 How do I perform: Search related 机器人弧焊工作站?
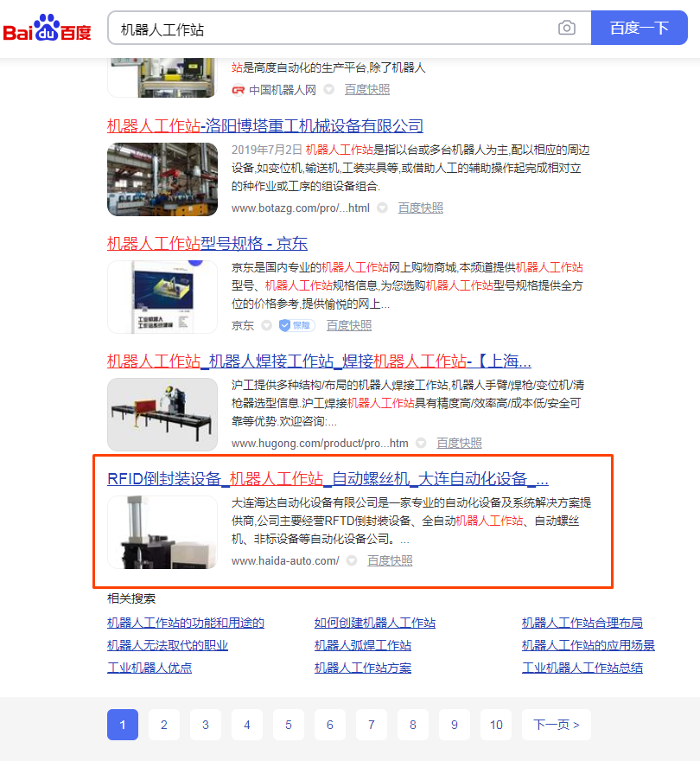point(363,645)
